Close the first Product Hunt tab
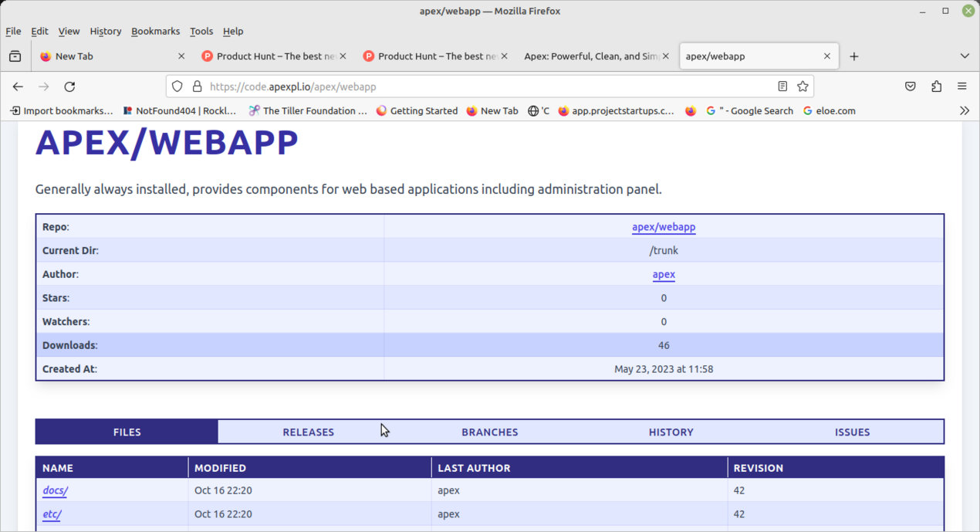 click(x=343, y=56)
